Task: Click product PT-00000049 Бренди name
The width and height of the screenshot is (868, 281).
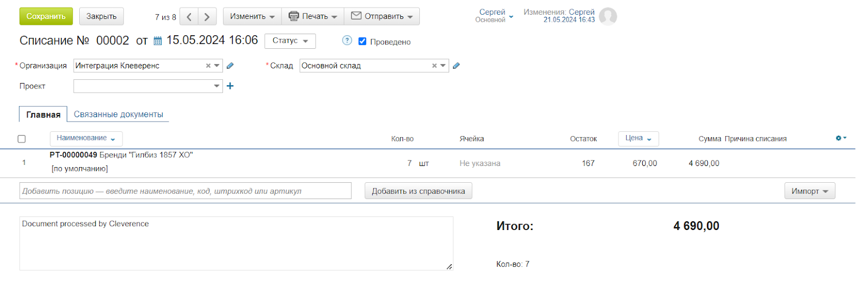Action: pyautogui.click(x=122, y=155)
